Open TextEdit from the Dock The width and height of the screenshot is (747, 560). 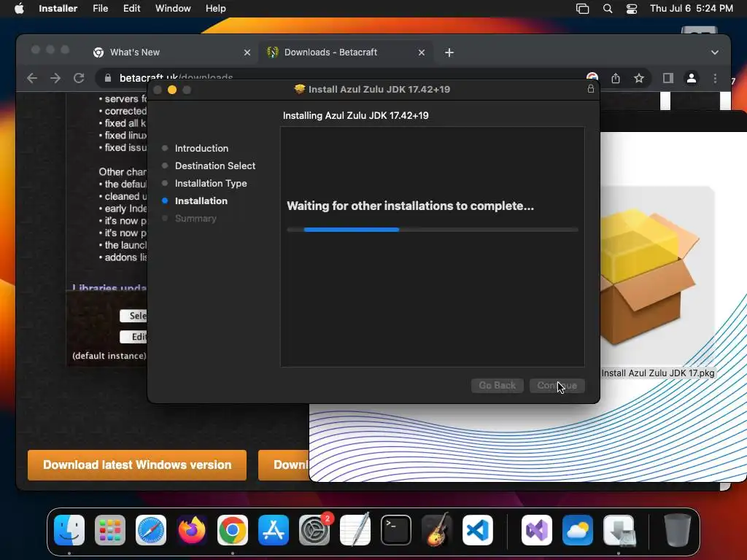point(355,530)
